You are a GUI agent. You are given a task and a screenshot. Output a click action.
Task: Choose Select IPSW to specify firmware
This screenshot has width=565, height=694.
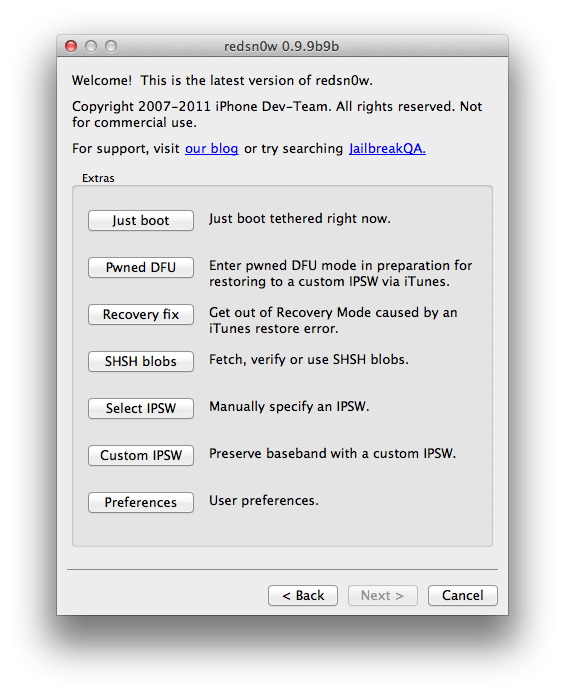(141, 408)
